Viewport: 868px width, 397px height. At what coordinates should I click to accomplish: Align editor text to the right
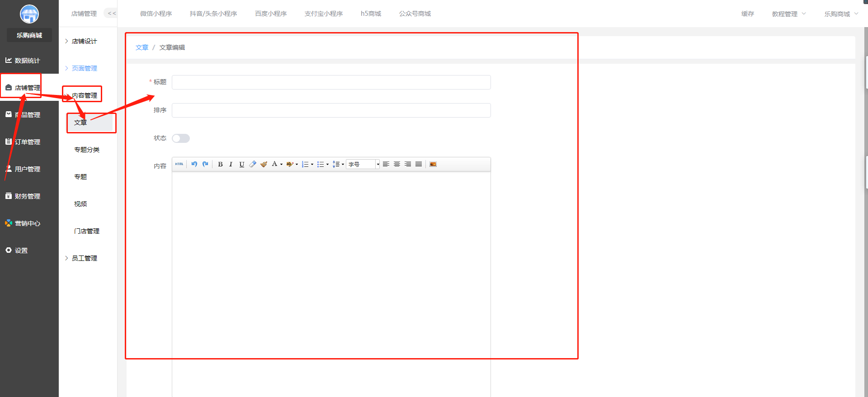pyautogui.click(x=408, y=164)
